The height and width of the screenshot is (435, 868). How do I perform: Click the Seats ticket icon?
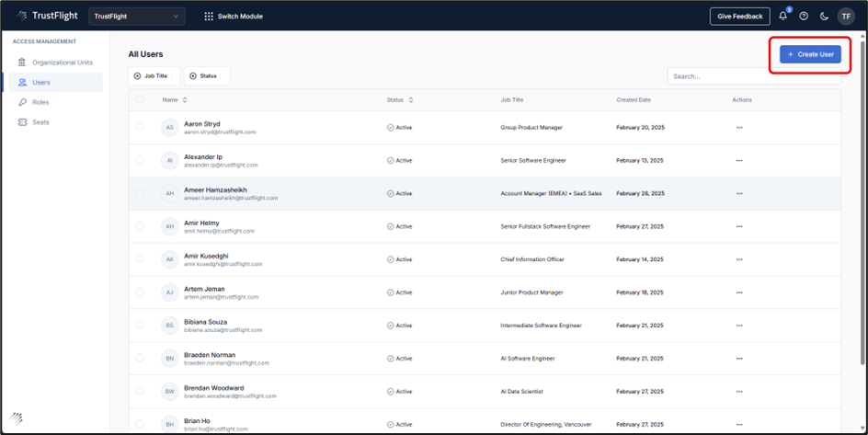point(22,121)
